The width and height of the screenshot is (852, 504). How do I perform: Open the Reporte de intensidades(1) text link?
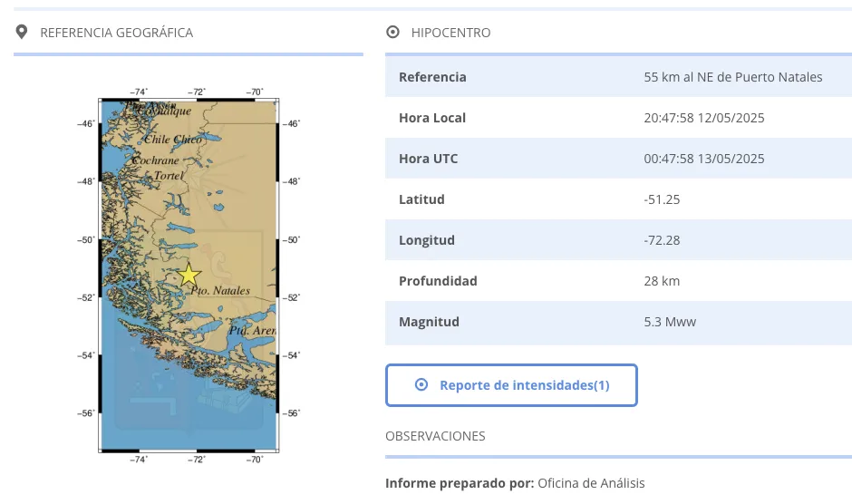pos(524,385)
